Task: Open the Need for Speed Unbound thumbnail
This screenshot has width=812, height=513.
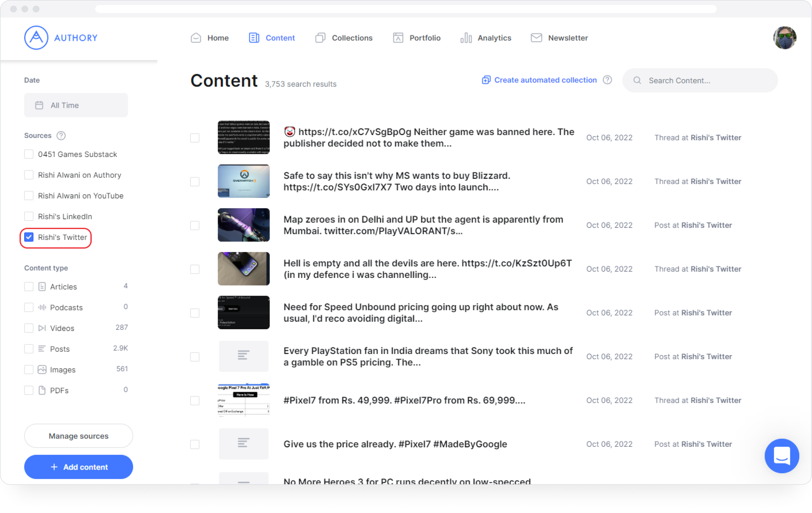Action: (244, 313)
